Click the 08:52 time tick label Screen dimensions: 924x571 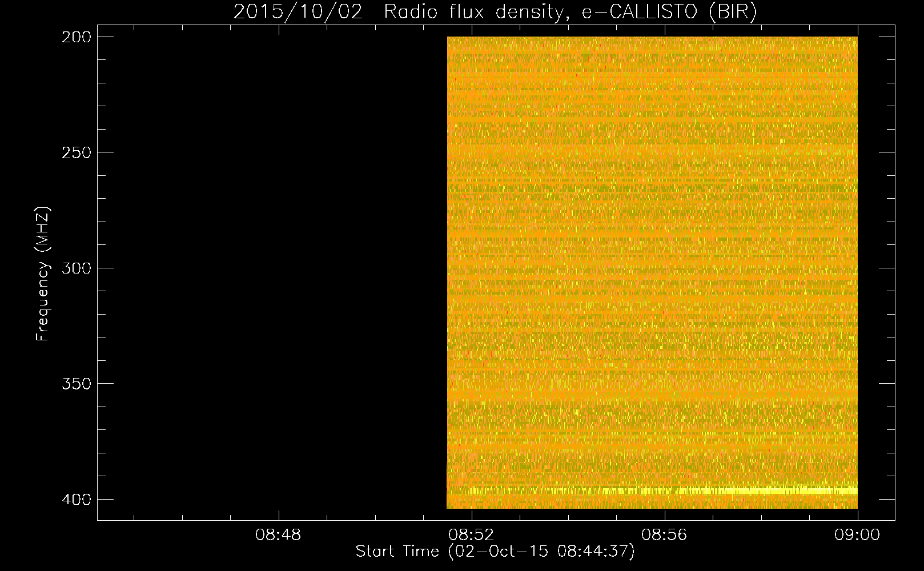click(x=471, y=535)
